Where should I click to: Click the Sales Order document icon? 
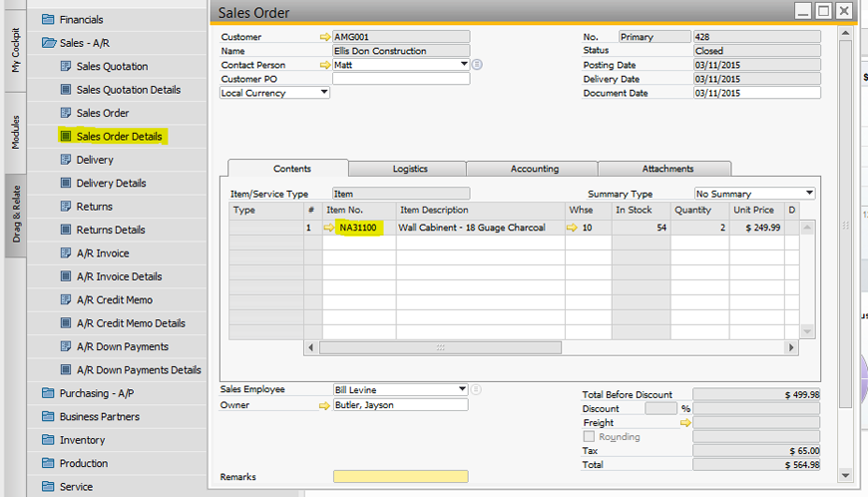coord(65,113)
